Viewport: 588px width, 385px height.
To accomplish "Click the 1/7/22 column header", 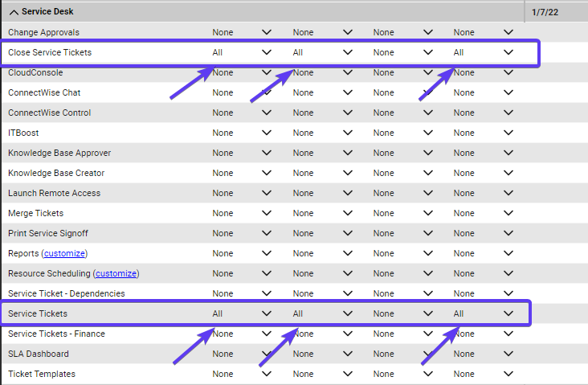I will [x=547, y=12].
